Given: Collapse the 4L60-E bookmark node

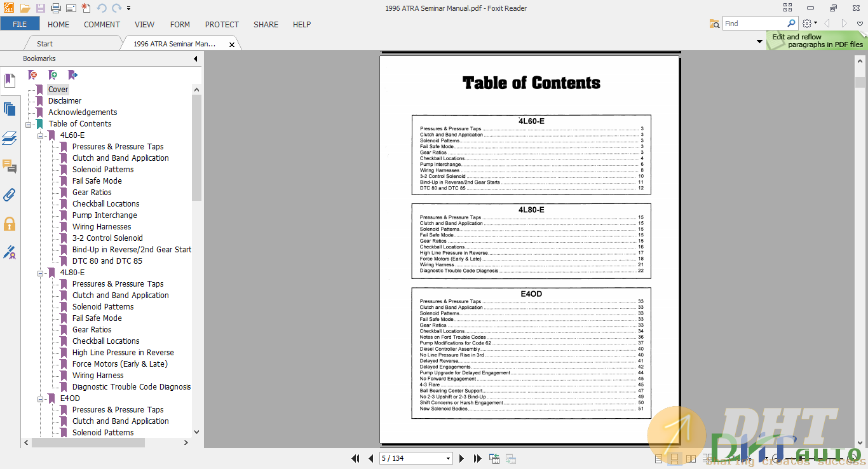Looking at the screenshot, I should click(40, 135).
